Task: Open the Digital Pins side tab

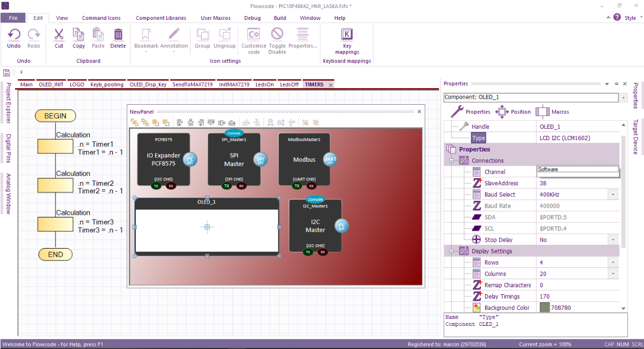Action: pos(8,148)
